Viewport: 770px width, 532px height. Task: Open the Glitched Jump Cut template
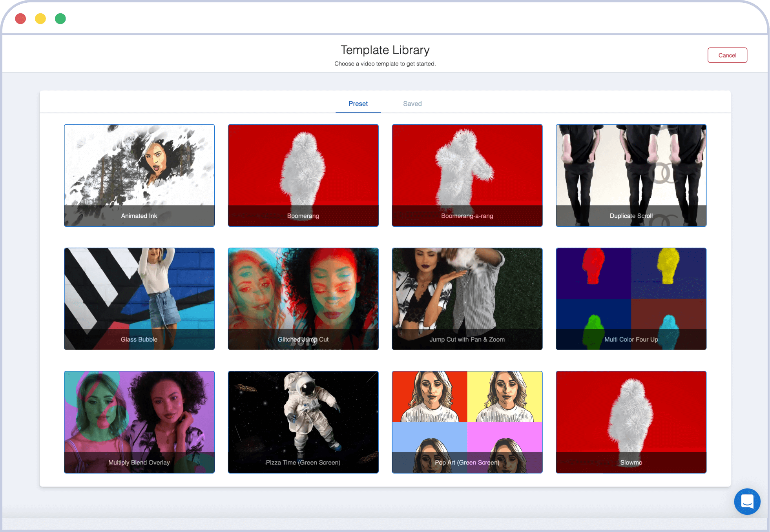tap(303, 298)
